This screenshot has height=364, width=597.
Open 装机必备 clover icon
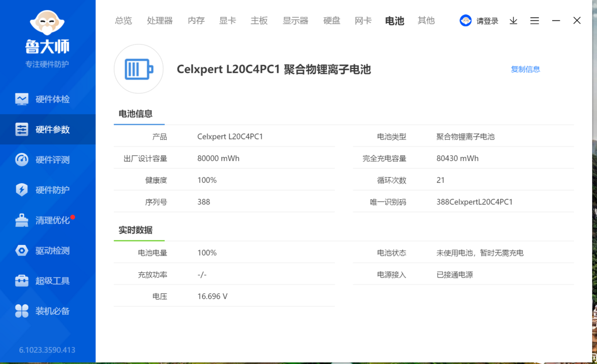(x=22, y=311)
